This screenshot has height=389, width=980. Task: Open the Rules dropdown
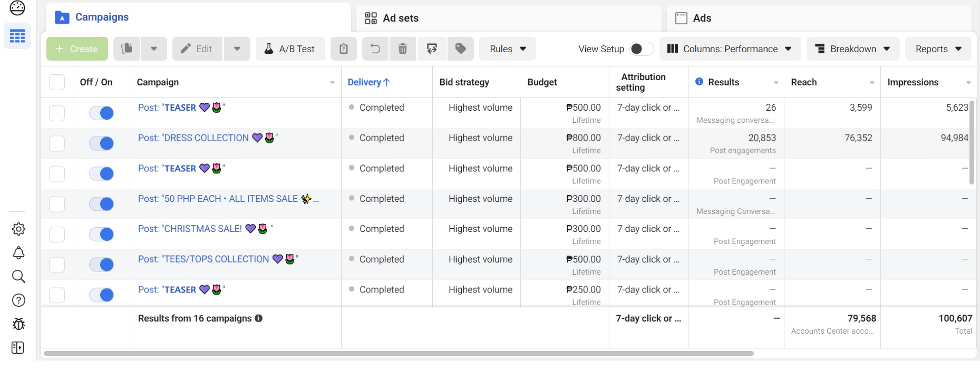tap(507, 49)
